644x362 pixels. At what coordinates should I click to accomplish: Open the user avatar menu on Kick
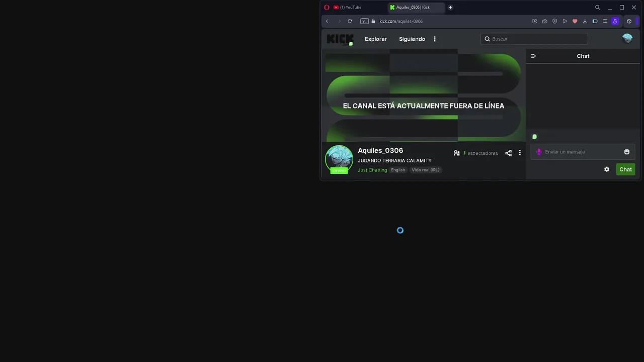pyautogui.click(x=627, y=39)
